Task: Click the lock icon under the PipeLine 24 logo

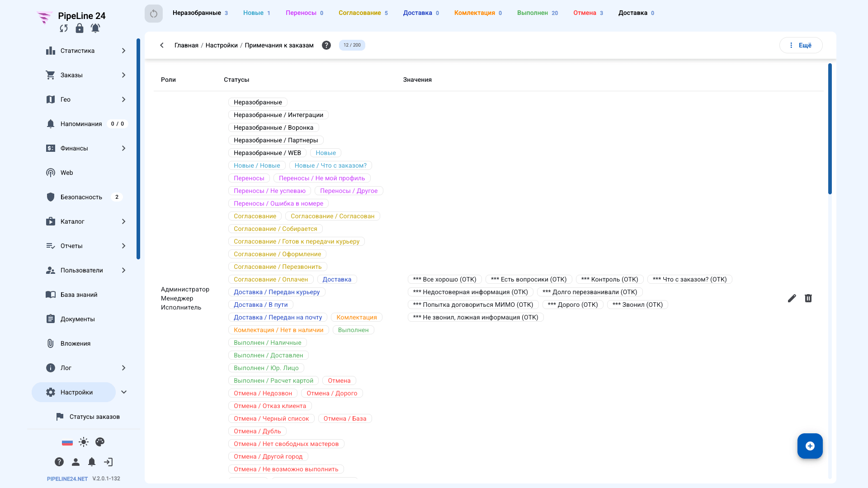Action: pos(80,28)
